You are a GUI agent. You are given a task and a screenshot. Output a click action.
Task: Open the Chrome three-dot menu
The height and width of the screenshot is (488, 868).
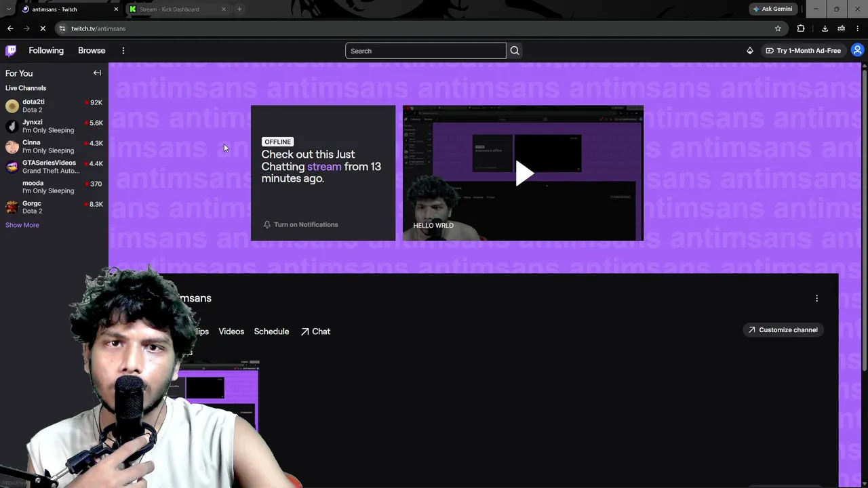pyautogui.click(x=858, y=28)
